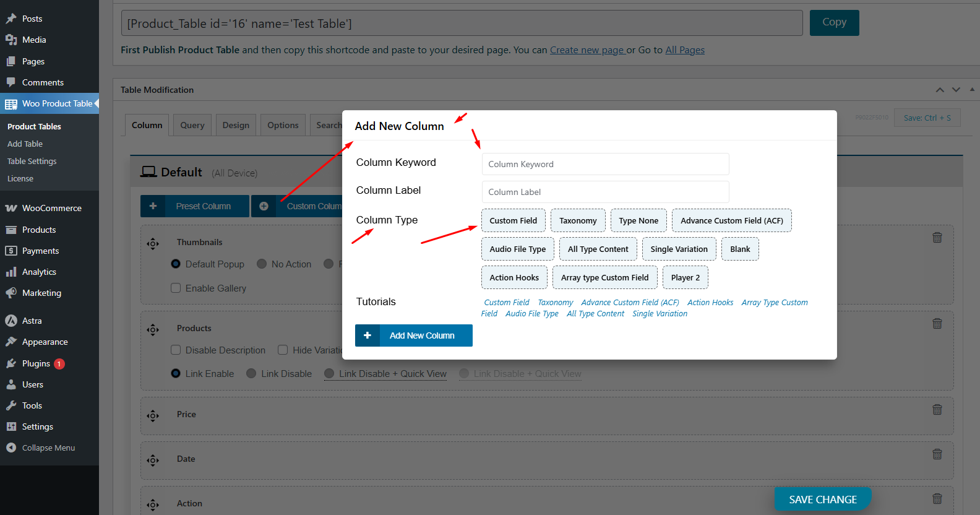Select the Link Disable radio option

251,373
